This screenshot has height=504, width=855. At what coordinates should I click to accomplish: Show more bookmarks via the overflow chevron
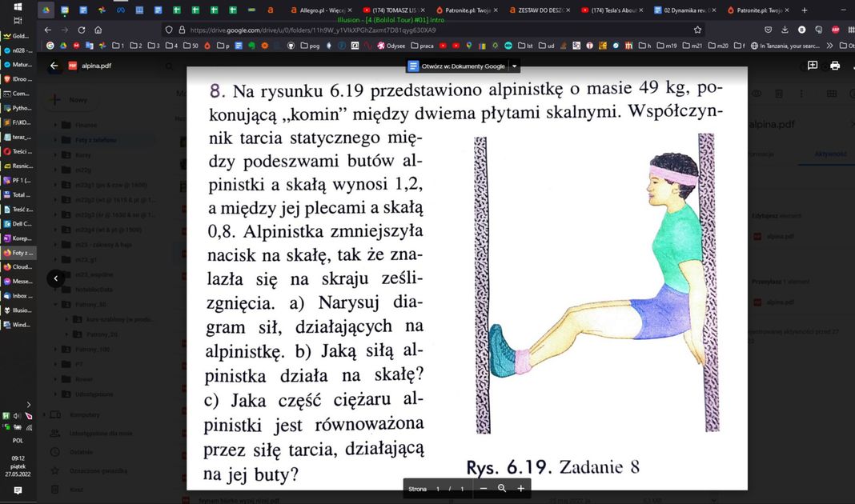coord(830,46)
